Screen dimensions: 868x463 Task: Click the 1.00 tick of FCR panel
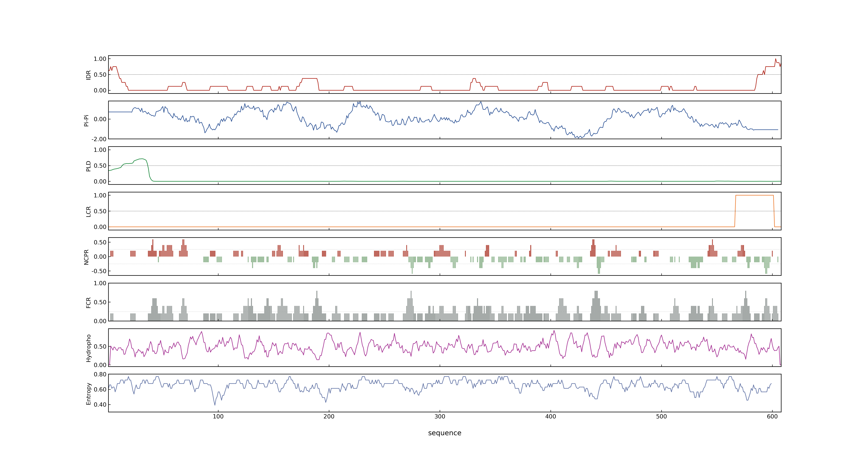[x=100, y=283]
